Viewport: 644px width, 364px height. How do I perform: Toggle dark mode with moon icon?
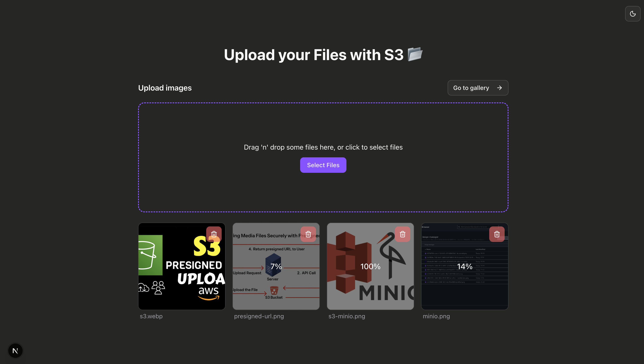click(x=632, y=14)
